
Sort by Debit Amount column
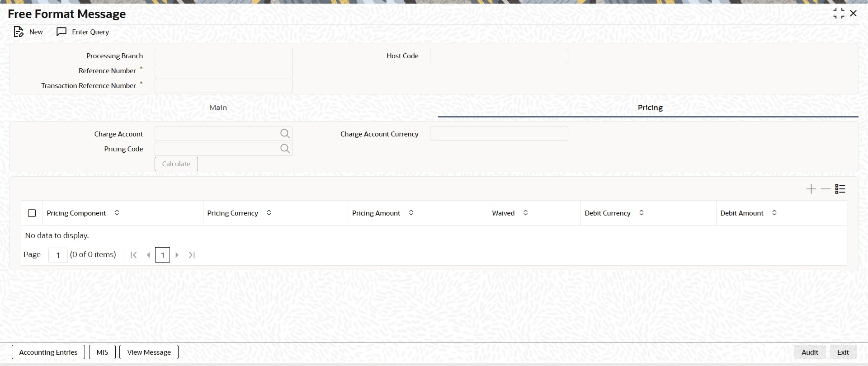point(774,213)
